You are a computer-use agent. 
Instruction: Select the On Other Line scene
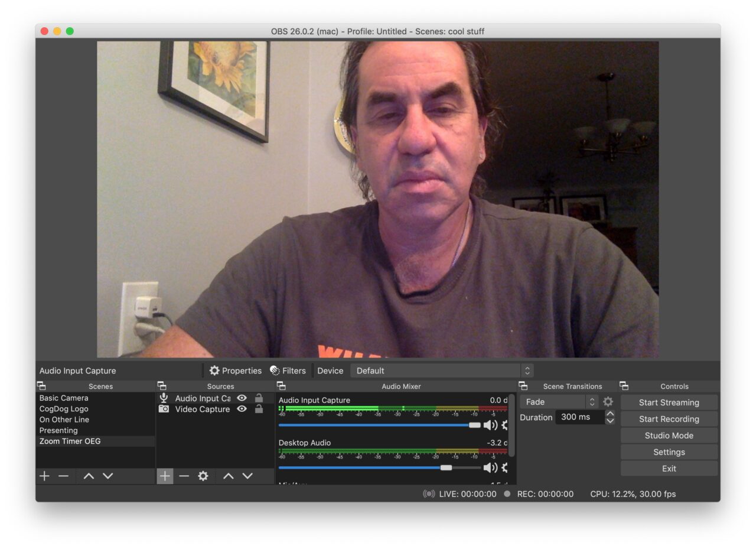[x=95, y=420]
